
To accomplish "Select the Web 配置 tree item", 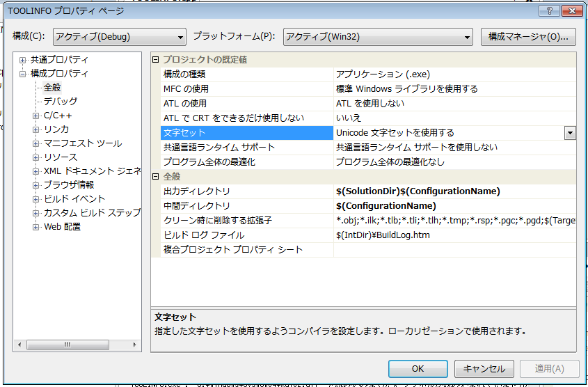I will 62,227.
